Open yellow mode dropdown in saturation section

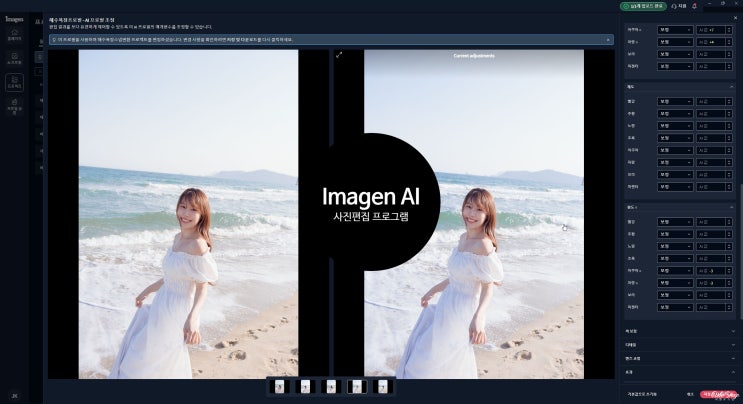[x=675, y=126]
